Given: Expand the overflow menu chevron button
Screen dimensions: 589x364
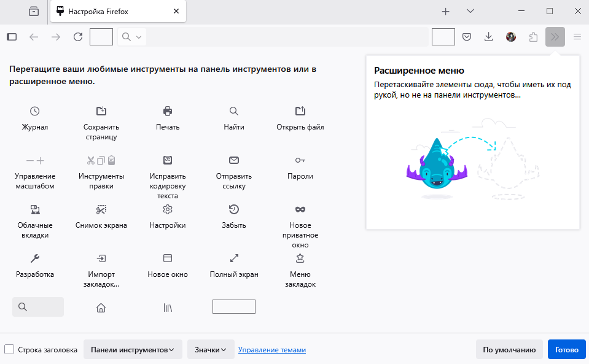Looking at the screenshot, I should pos(555,37).
